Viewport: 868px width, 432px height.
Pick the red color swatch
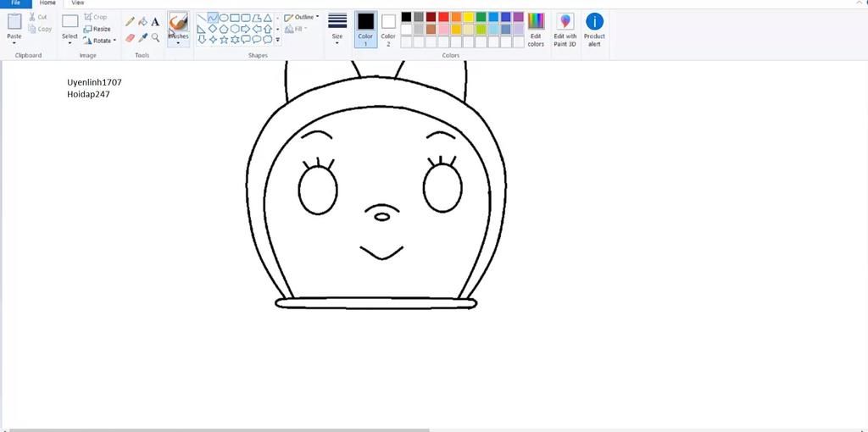pyautogui.click(x=443, y=17)
